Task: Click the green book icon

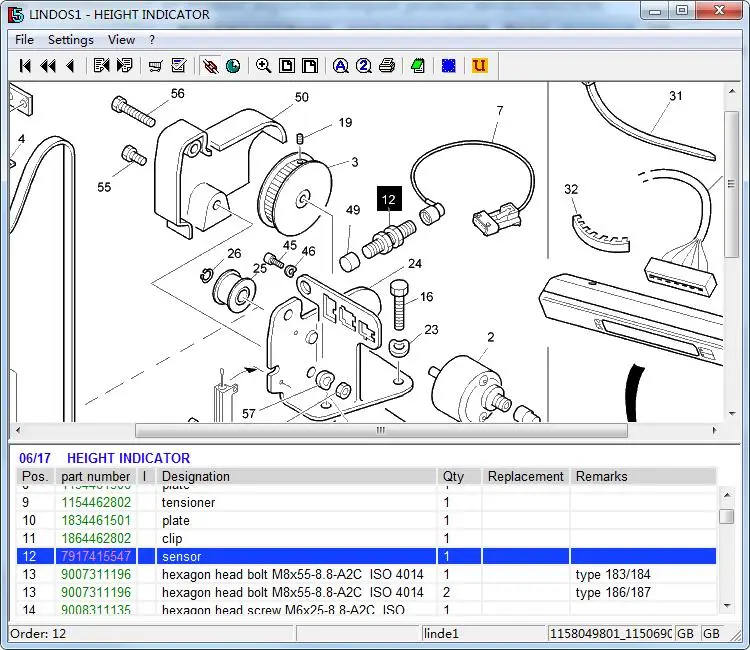Action: [x=418, y=66]
